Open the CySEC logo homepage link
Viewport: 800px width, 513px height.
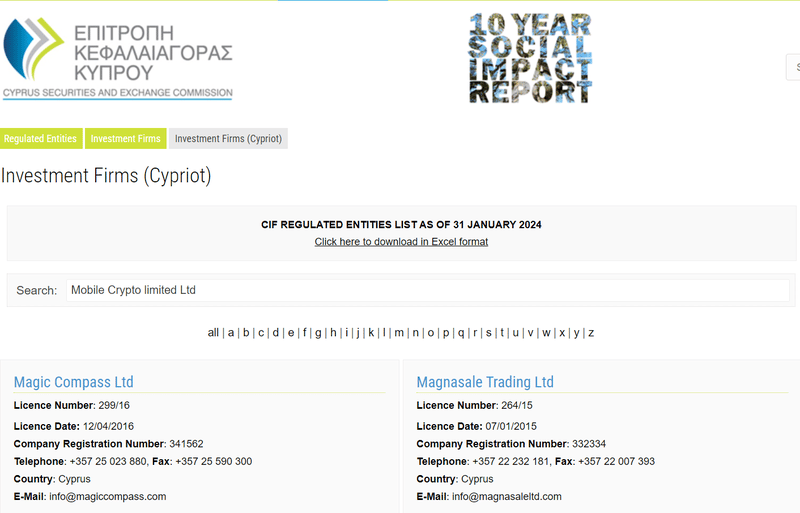pos(118,58)
